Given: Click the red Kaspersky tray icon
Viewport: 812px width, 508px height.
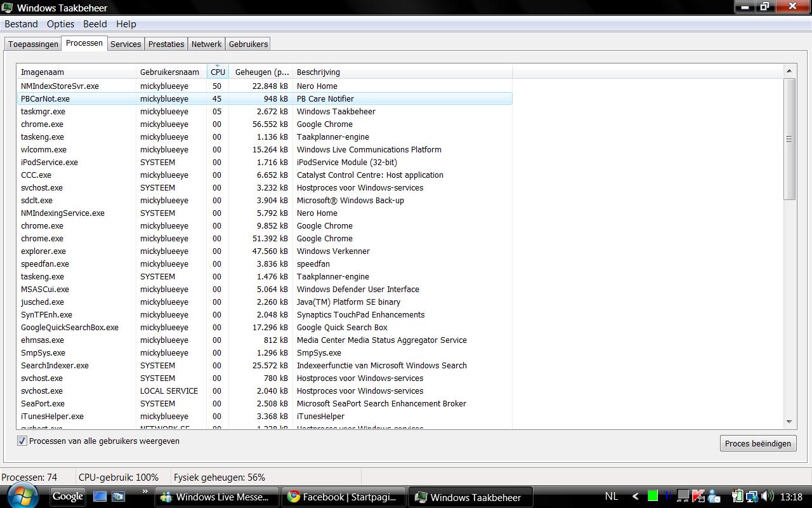Looking at the screenshot, I should [699, 496].
